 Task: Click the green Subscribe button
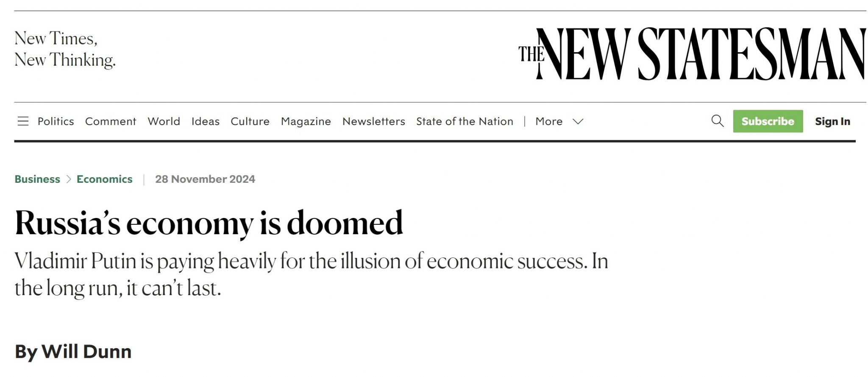[768, 121]
